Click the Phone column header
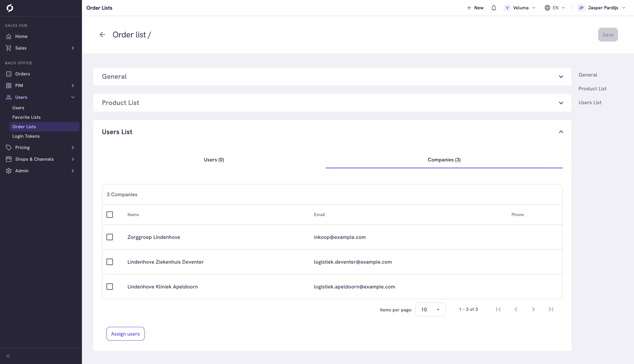 [x=517, y=215]
